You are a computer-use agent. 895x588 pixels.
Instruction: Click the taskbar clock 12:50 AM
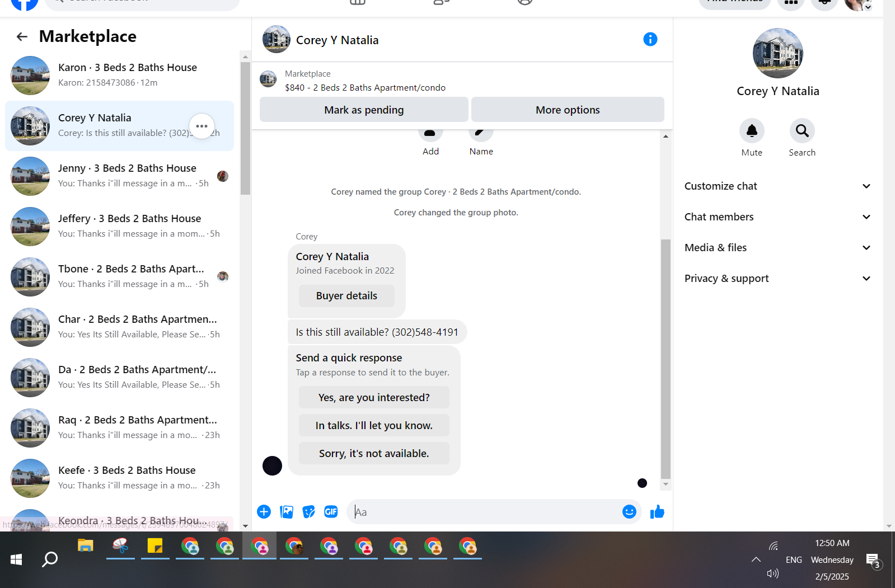[x=832, y=543]
